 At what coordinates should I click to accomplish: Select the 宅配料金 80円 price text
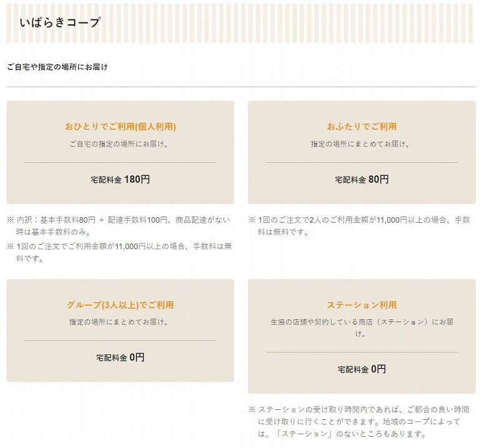(x=362, y=180)
